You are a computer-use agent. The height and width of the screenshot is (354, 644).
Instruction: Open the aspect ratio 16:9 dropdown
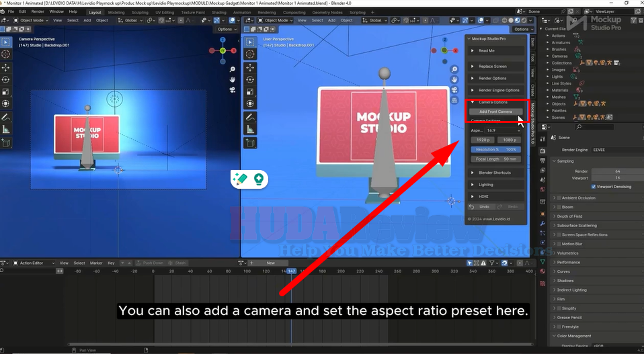503,130
